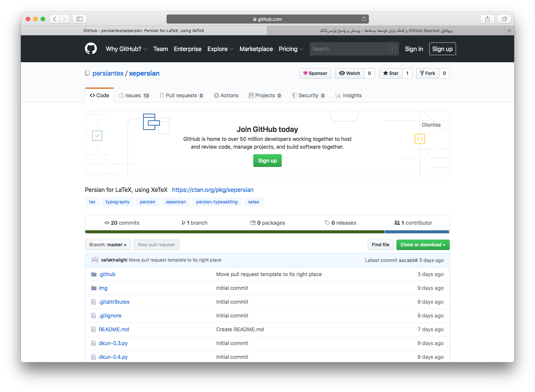
Task: Toggle Safari sidebar button
Action: click(x=79, y=19)
